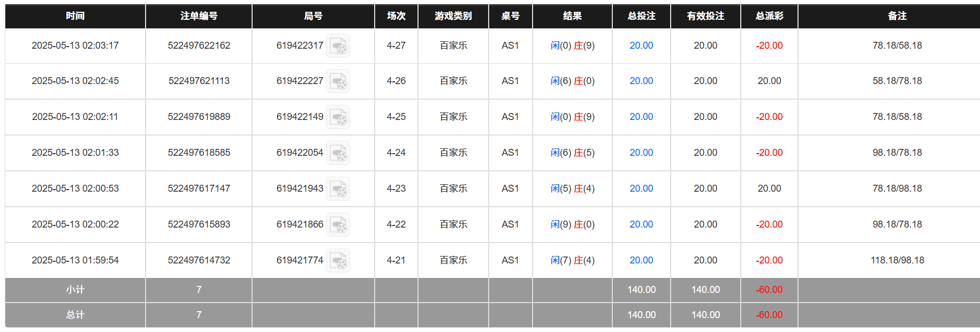Select the 备注 column header

[x=897, y=16]
